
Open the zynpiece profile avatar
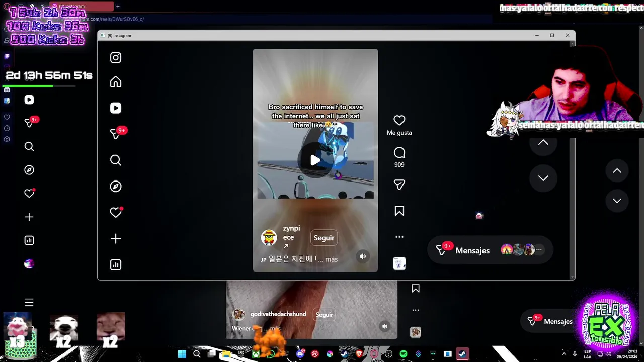pos(269,237)
